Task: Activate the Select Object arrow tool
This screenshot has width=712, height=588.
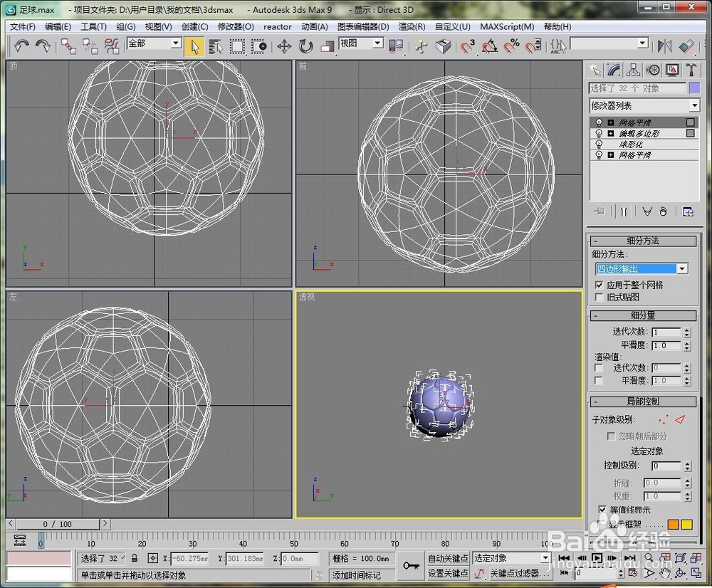Action: [194, 46]
